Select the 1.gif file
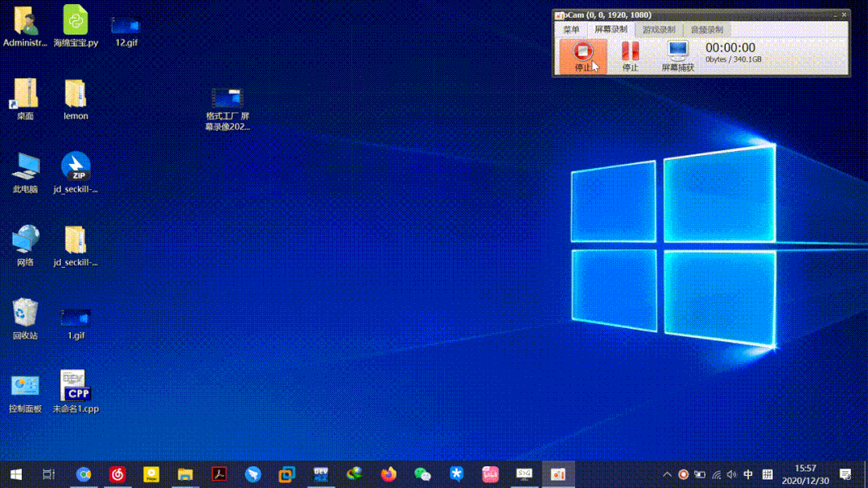The height and width of the screenshot is (488, 868). tap(76, 323)
